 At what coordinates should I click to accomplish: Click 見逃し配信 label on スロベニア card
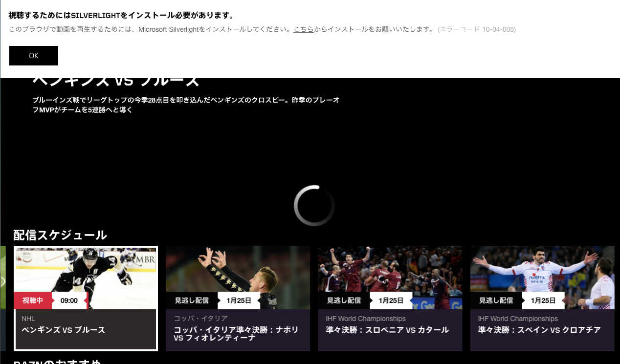pyautogui.click(x=344, y=300)
